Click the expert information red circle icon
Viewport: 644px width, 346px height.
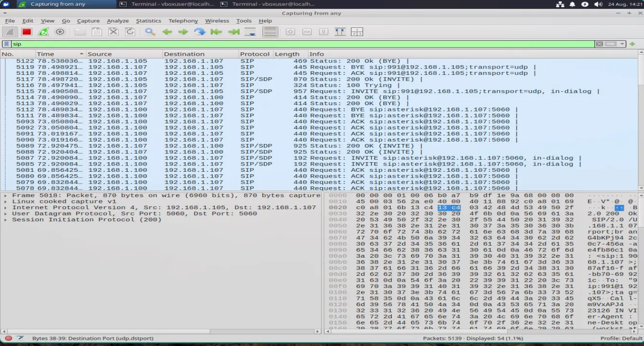[x=9, y=338]
